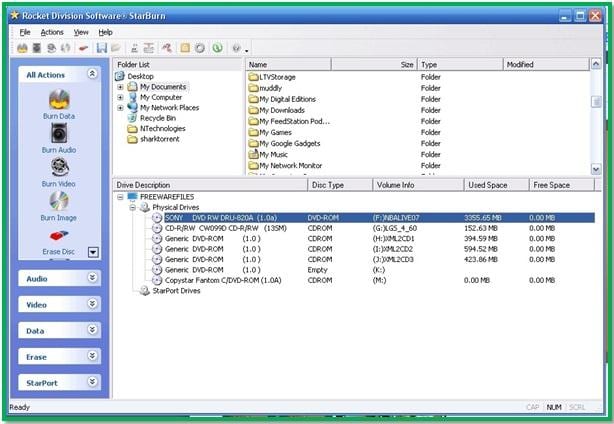Viewport: 614px width, 424px height.
Task: Click the Name column header
Action: point(288,65)
